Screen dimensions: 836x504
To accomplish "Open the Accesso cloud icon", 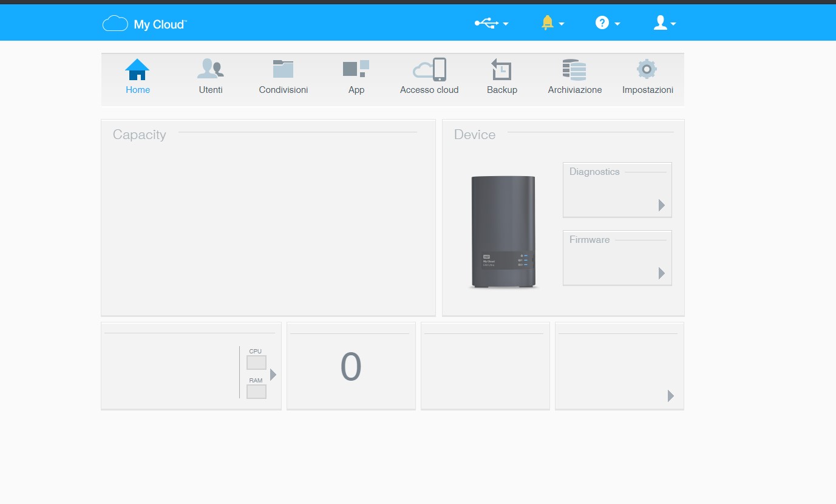I will click(x=429, y=69).
